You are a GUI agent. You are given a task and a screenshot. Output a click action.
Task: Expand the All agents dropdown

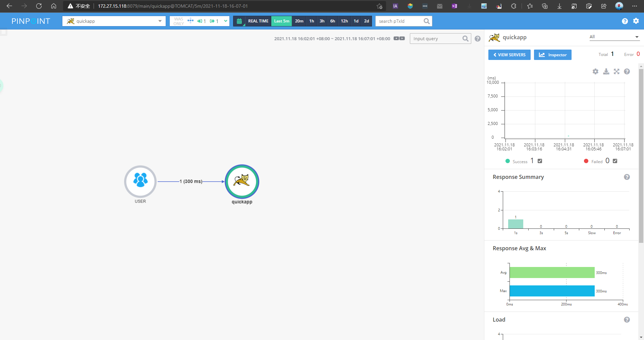(614, 37)
